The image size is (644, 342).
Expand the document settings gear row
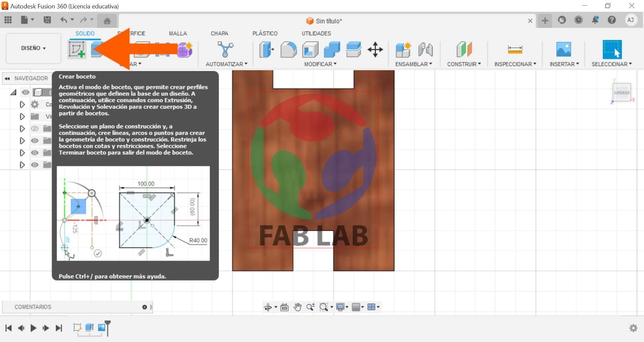click(22, 104)
